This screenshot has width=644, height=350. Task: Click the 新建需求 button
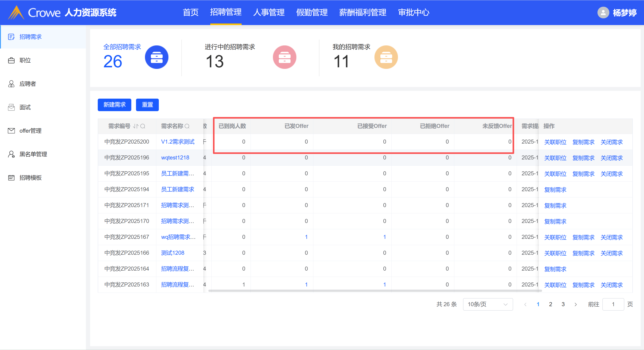pyautogui.click(x=114, y=104)
